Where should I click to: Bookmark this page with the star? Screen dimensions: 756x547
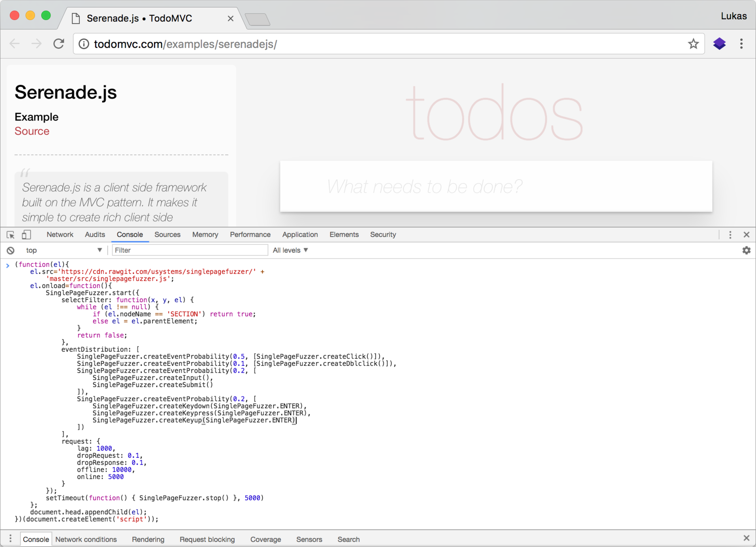point(693,44)
